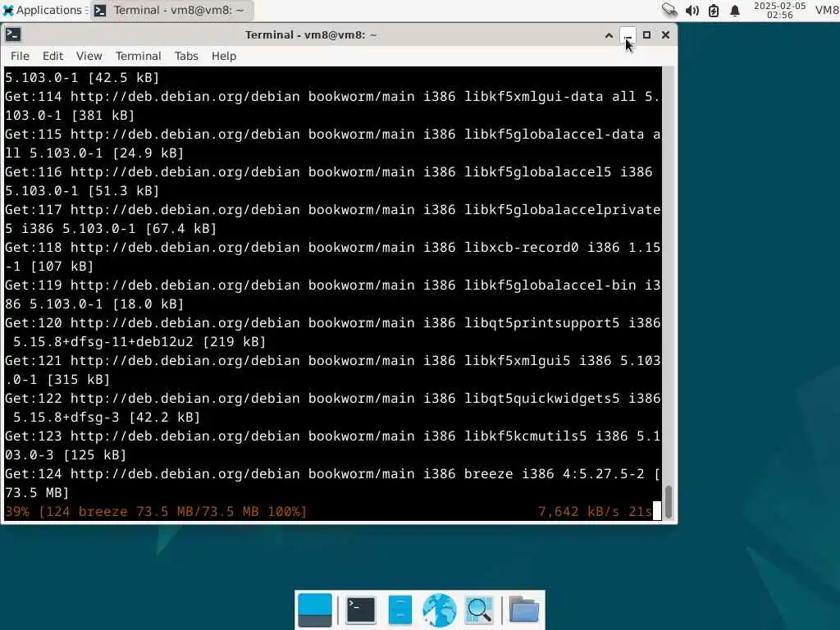Click the network connection tray icon
The width and height of the screenshot is (840, 630).
pos(669,10)
